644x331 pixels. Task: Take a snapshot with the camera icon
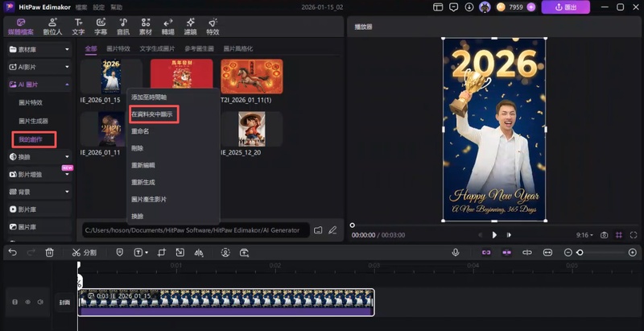[604, 235]
